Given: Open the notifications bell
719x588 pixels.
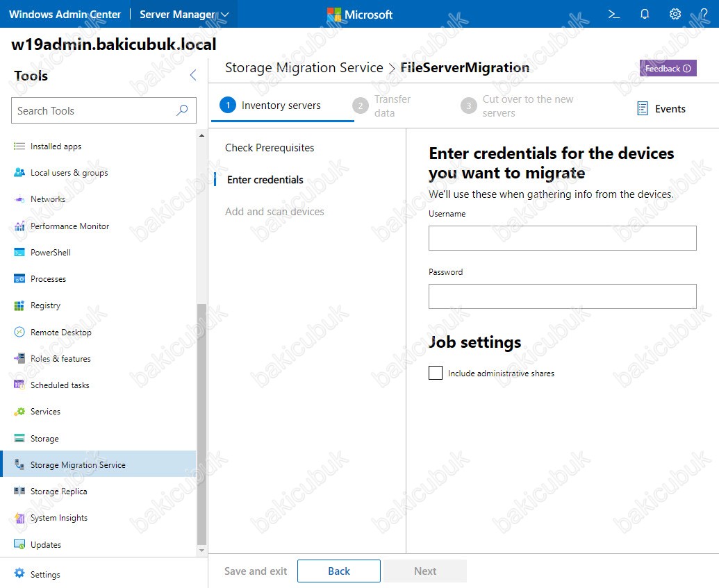Looking at the screenshot, I should click(644, 14).
